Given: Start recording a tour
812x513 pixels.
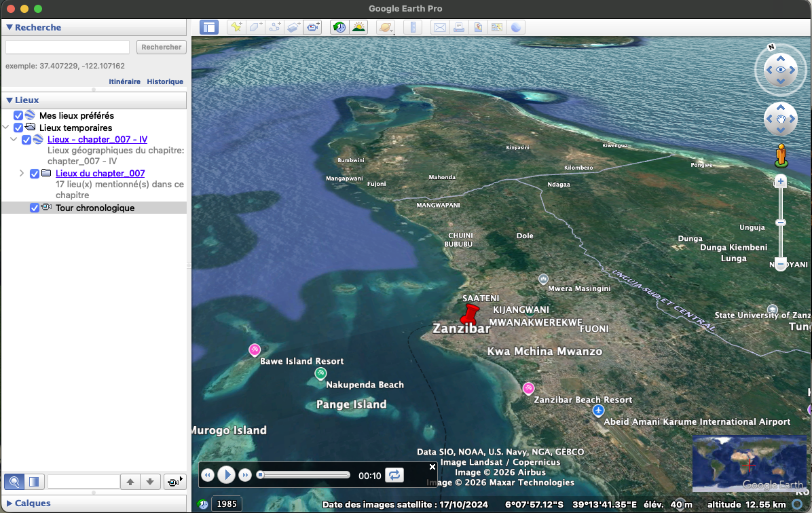Looking at the screenshot, I should click(312, 26).
